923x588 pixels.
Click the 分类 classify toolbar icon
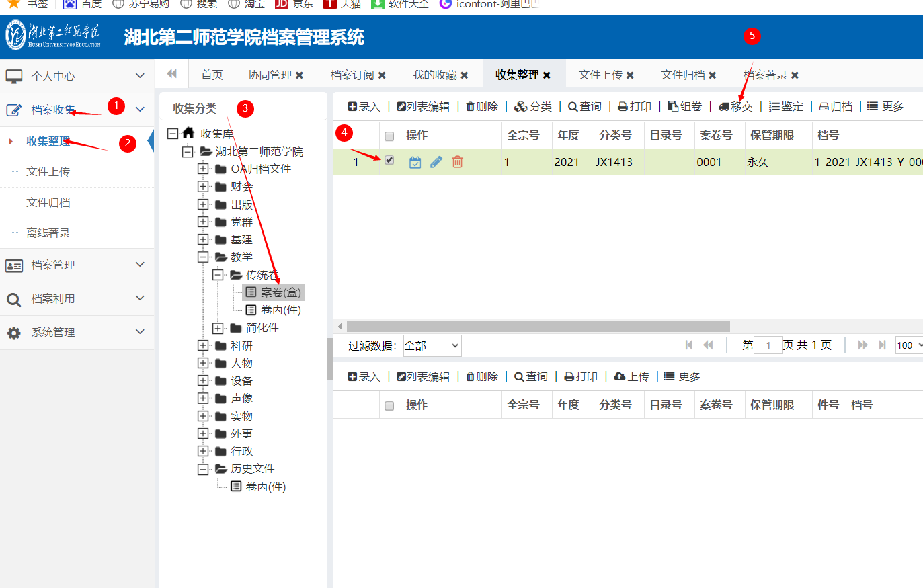pyautogui.click(x=521, y=107)
